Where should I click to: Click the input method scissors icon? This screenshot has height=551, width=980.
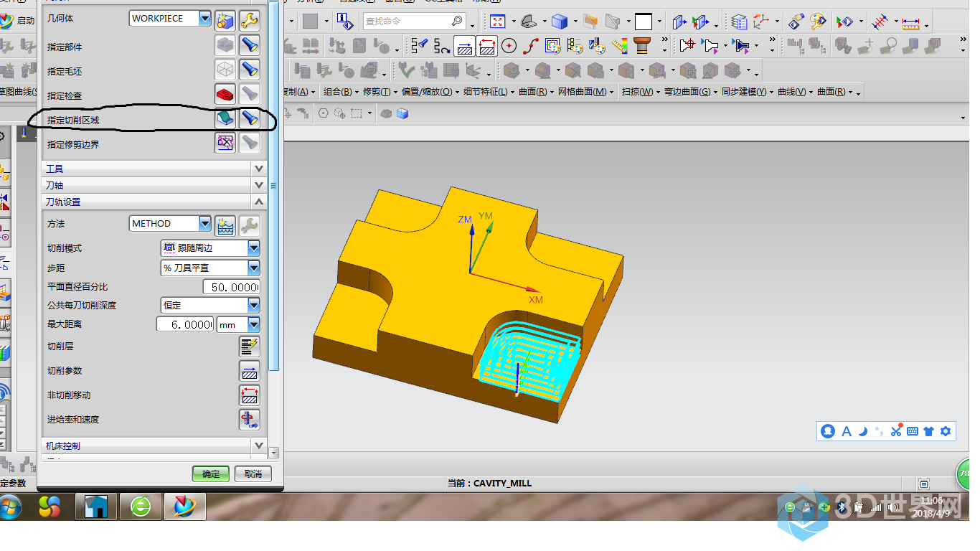click(895, 431)
